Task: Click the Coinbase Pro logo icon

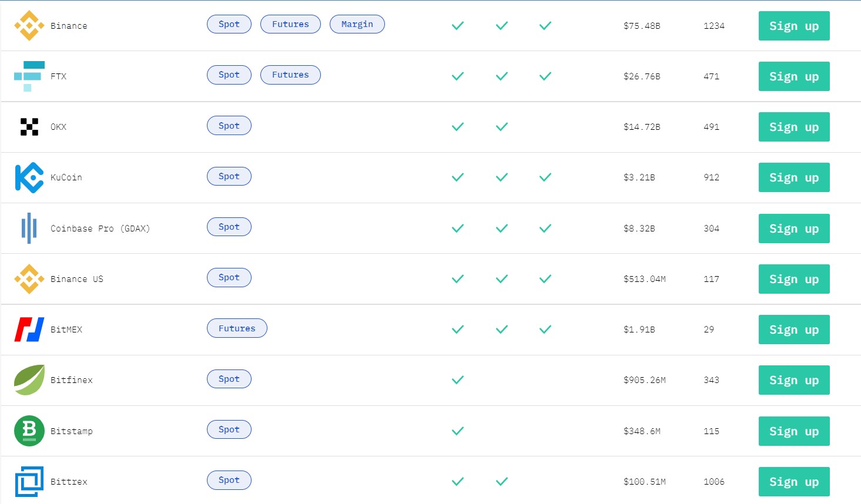Action: coord(29,229)
